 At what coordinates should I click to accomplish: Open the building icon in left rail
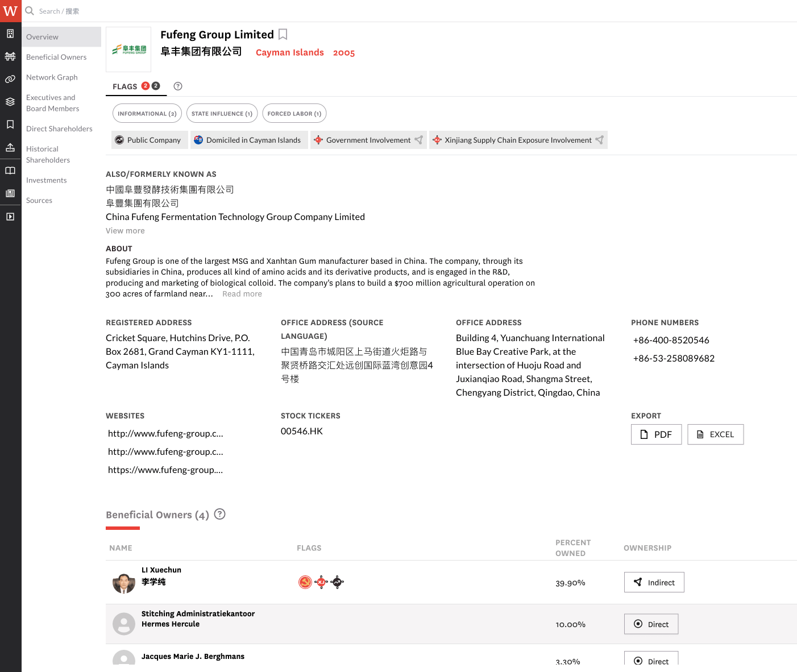[x=10, y=34]
